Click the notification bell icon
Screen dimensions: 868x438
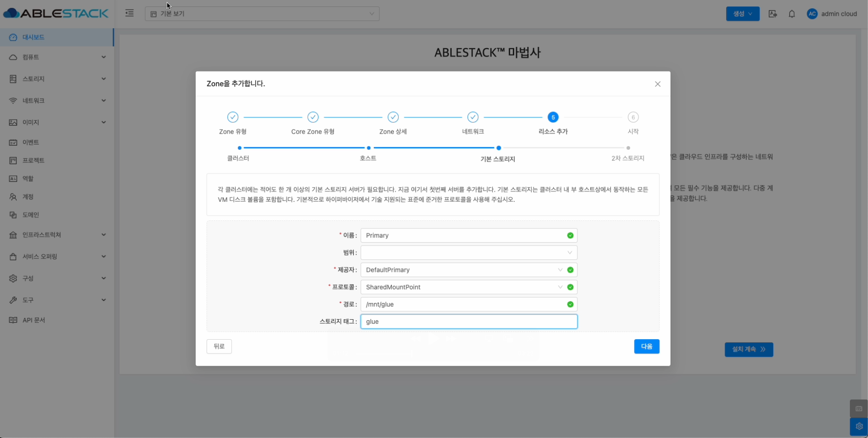(791, 14)
